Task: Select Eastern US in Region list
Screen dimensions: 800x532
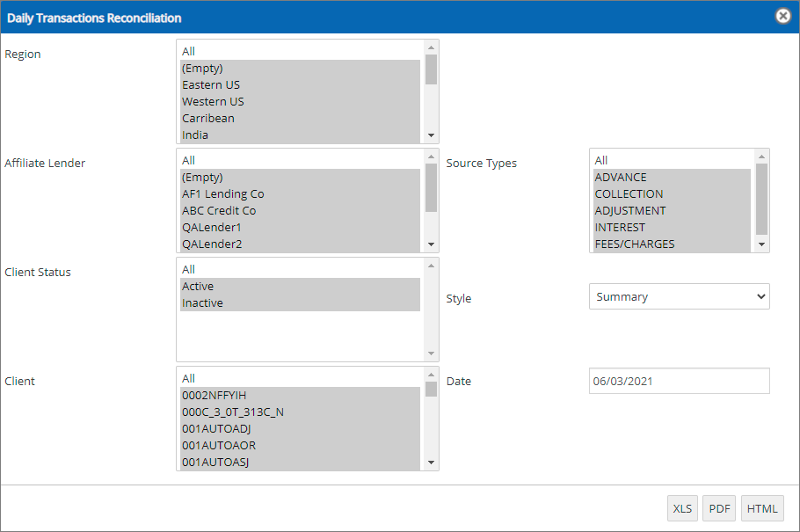Action: [211, 85]
